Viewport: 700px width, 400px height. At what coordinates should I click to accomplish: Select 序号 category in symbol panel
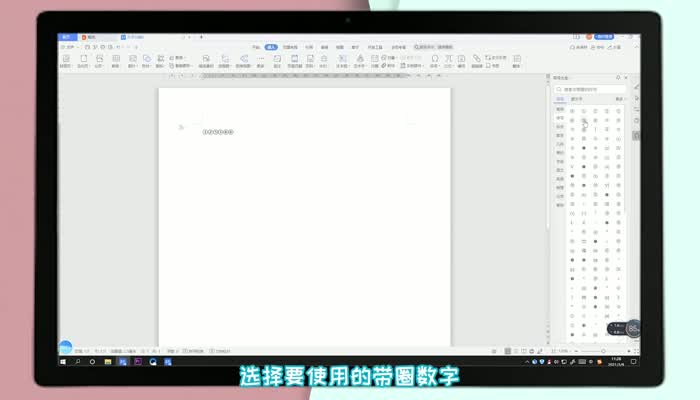560,118
